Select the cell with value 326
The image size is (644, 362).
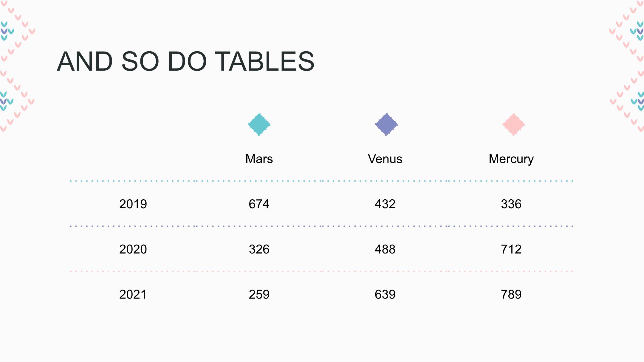[x=259, y=249]
